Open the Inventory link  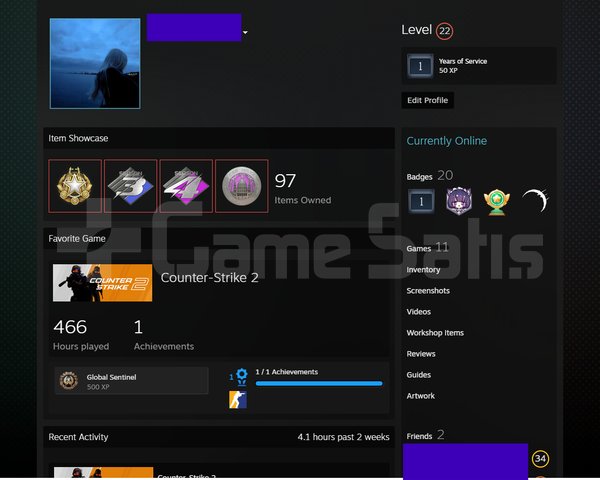423,270
